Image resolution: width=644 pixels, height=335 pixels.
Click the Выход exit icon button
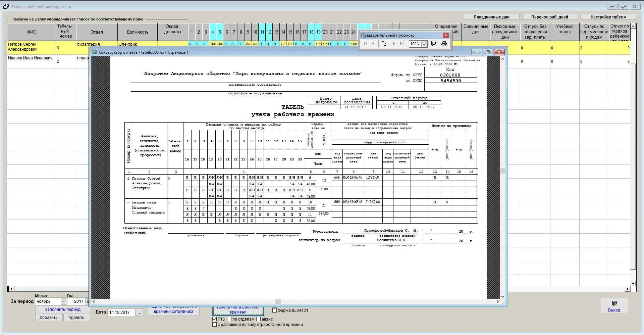tap(614, 306)
